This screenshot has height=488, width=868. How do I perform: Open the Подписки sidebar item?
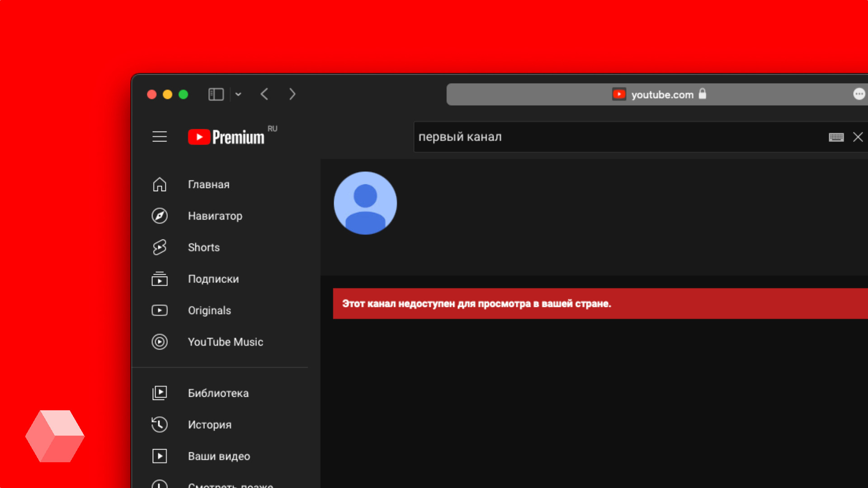[220, 279]
